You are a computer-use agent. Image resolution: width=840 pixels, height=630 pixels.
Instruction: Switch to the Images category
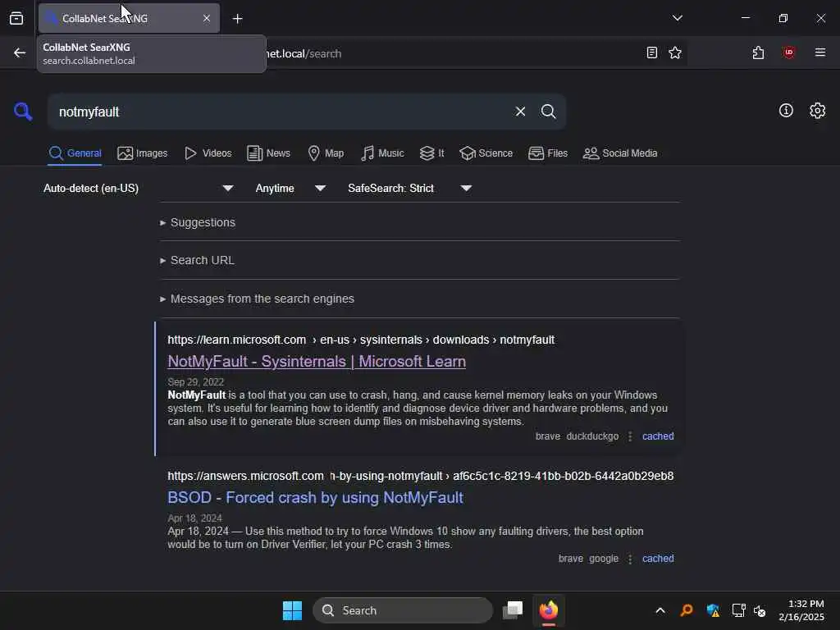click(143, 153)
